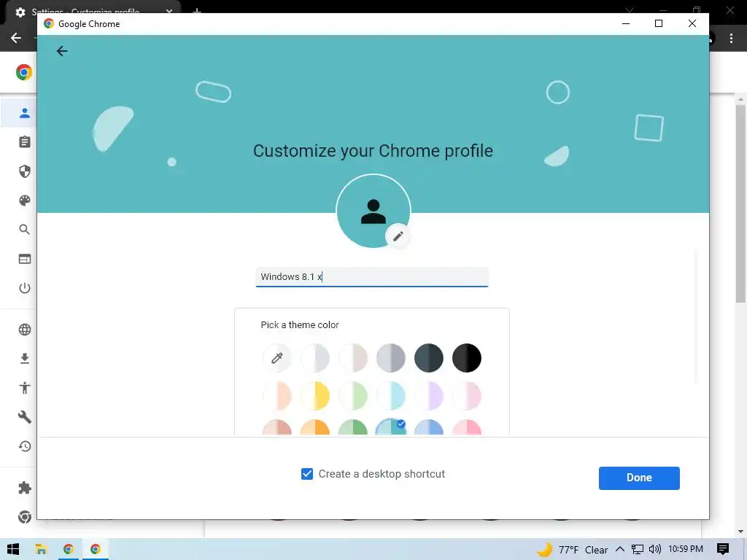Click the 77°F Clear weather widget
The width and height of the screenshot is (747, 560).
[x=573, y=550]
